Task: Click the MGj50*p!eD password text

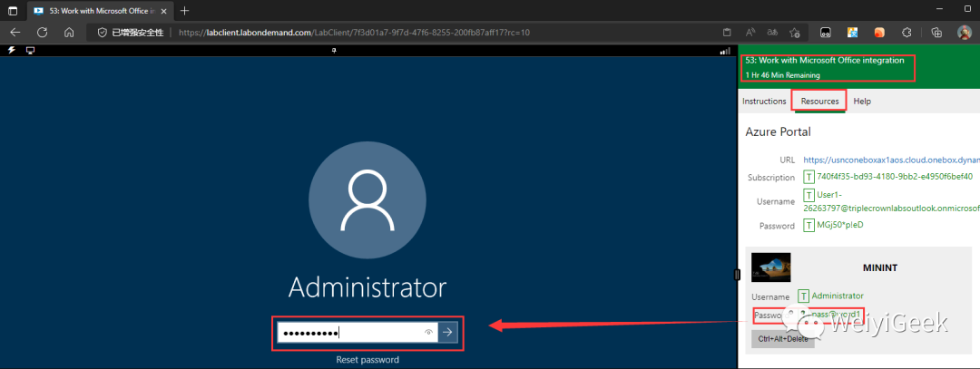Action: click(x=840, y=226)
